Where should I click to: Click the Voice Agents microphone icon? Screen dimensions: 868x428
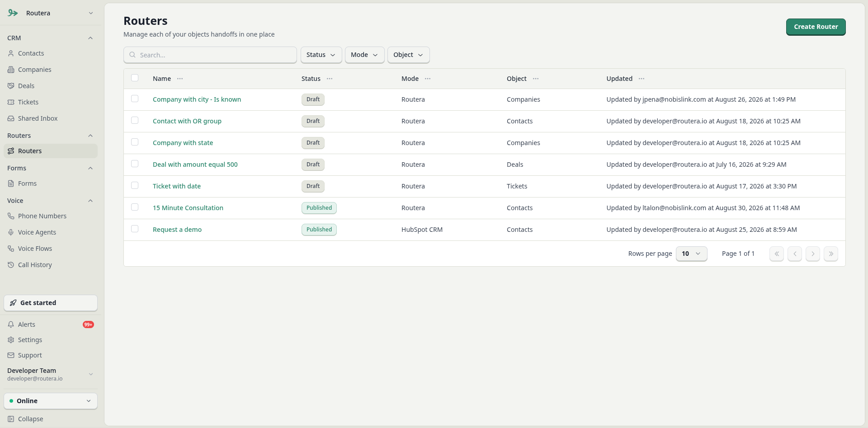pos(11,232)
